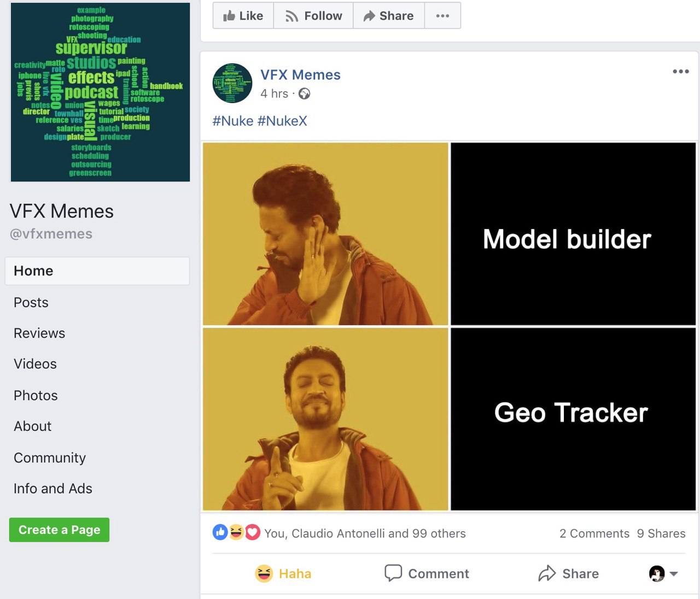Click the Create a Page button

click(x=59, y=530)
